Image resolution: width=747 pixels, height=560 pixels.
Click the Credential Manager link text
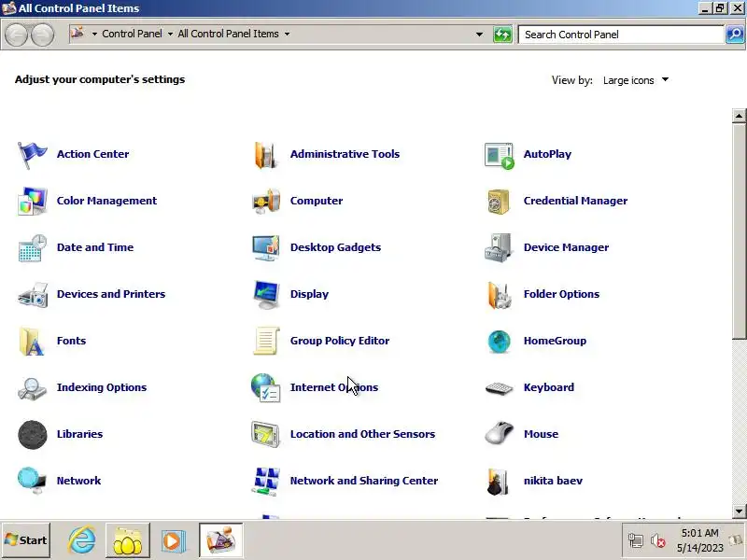click(575, 201)
